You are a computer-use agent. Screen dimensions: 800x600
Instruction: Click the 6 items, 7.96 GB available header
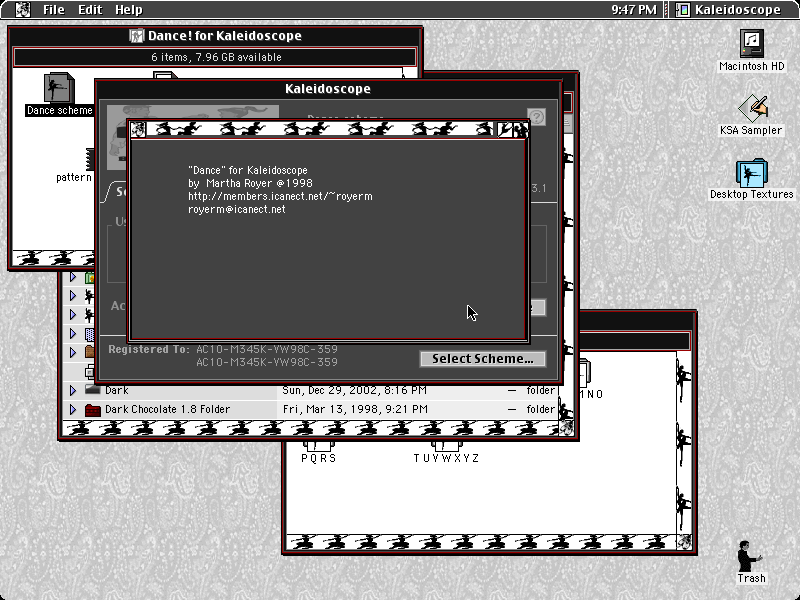215,57
